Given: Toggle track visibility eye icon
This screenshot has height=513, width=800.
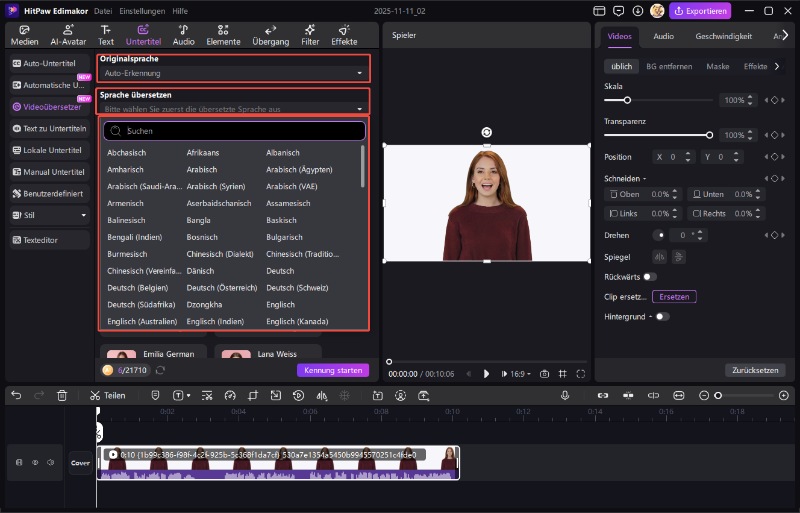Looking at the screenshot, I should pyautogui.click(x=34, y=462).
